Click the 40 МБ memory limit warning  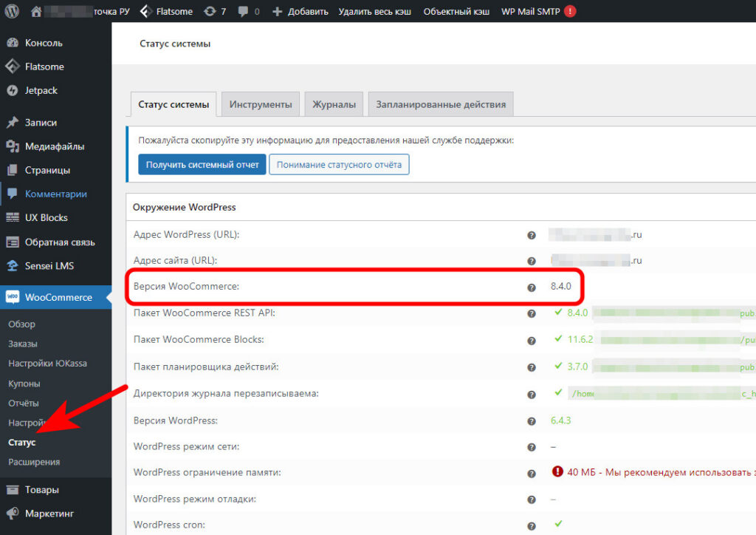pos(654,471)
